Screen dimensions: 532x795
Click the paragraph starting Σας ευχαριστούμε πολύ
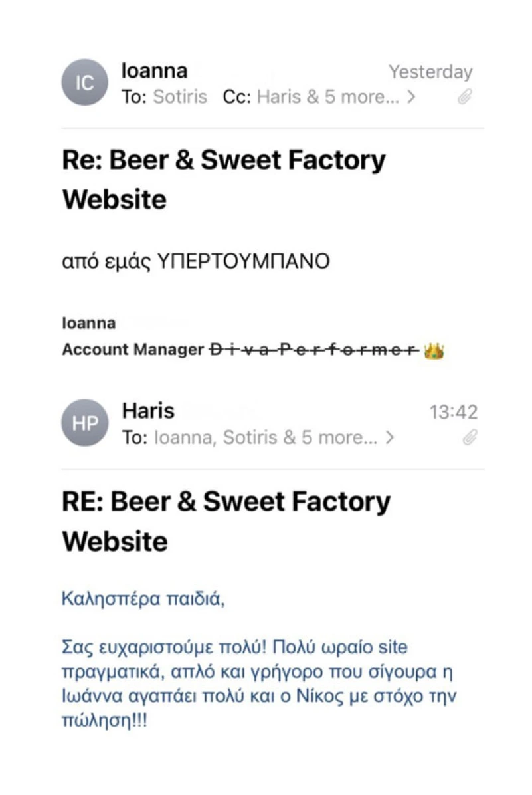click(x=259, y=683)
